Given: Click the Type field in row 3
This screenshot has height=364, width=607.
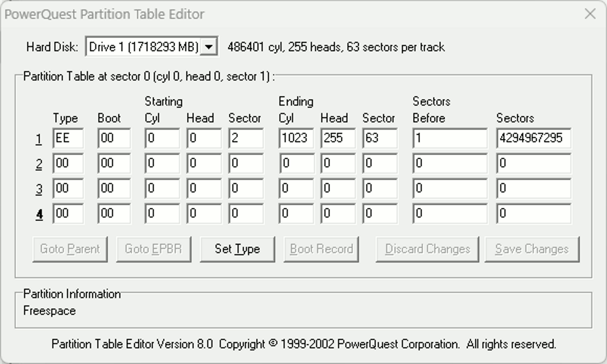Looking at the screenshot, I should [68, 188].
